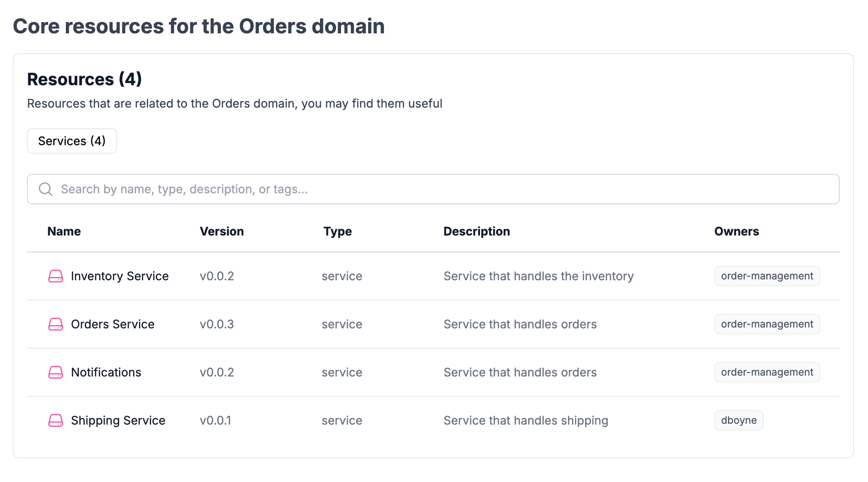
Task: Click order-management owner badge for Orders Service
Action: 767,324
